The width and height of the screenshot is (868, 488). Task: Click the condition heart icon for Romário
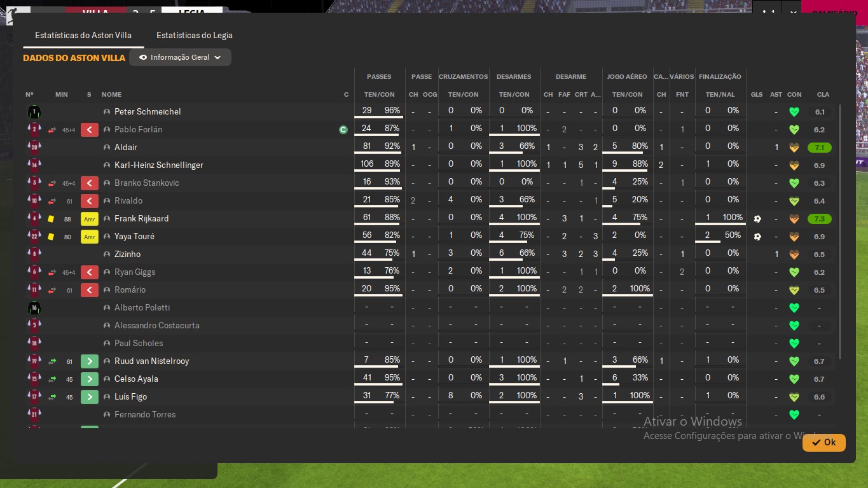tap(794, 290)
